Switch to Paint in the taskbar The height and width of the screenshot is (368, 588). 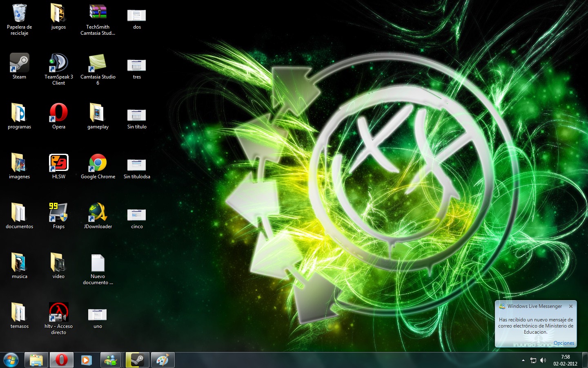(x=163, y=360)
